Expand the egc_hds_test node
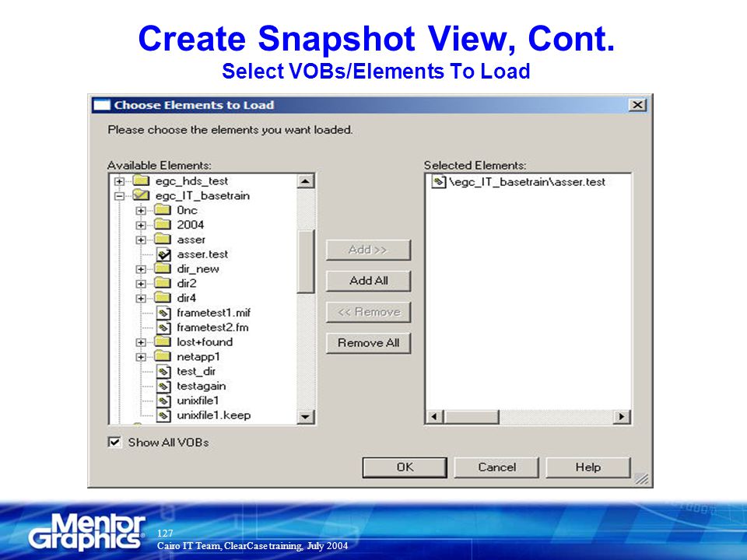 pos(119,181)
